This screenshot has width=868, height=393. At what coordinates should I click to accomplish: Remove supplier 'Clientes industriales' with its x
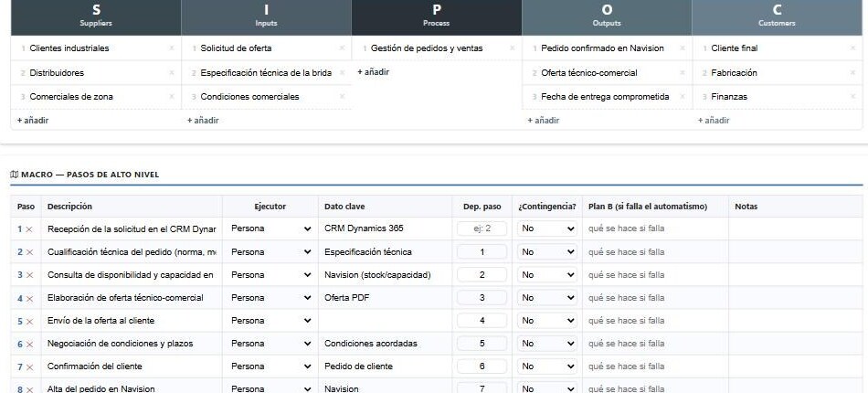pos(171,48)
